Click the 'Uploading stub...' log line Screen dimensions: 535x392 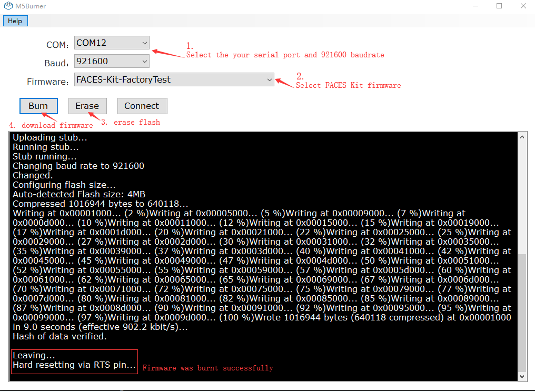[50, 137]
